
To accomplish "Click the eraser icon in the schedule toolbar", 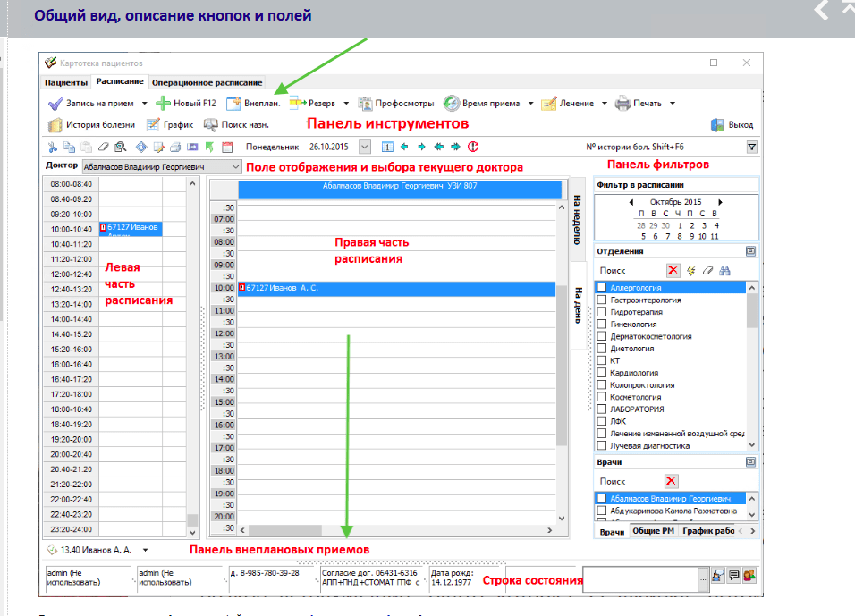I will pyautogui.click(x=103, y=148).
